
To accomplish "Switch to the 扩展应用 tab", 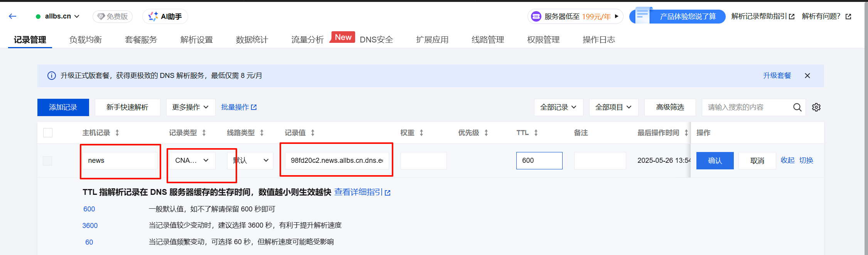I will coord(433,40).
